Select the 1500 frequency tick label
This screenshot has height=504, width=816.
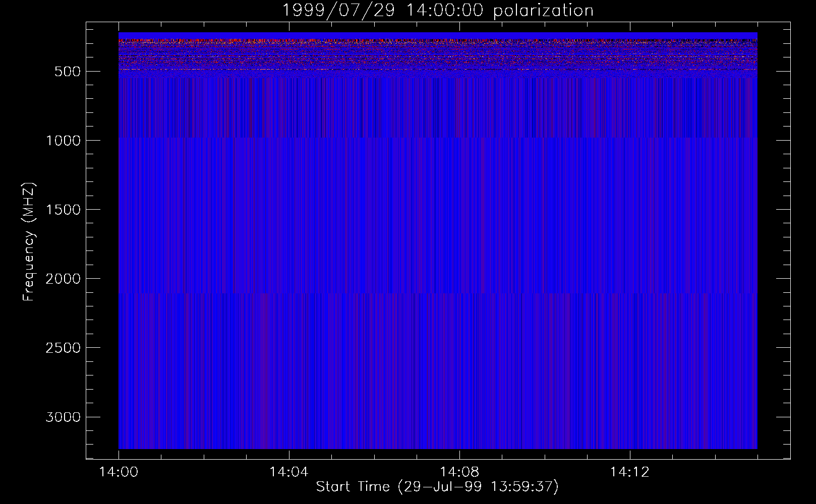point(63,210)
